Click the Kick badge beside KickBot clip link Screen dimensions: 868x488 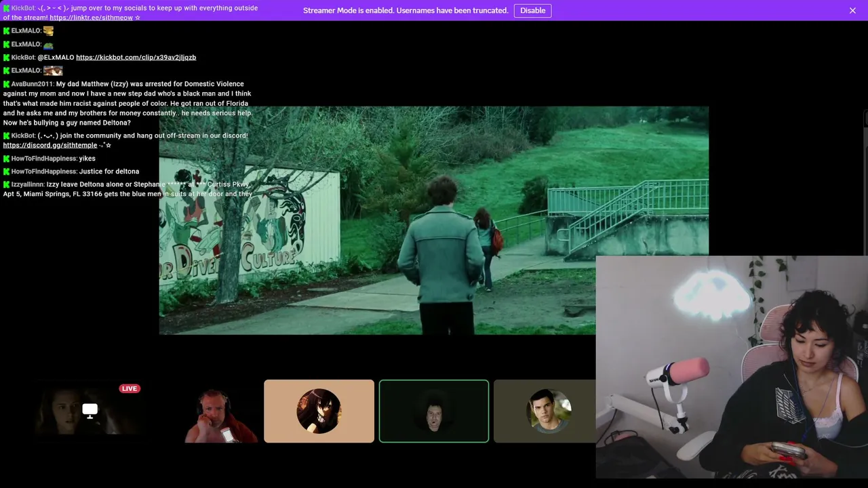[6, 58]
